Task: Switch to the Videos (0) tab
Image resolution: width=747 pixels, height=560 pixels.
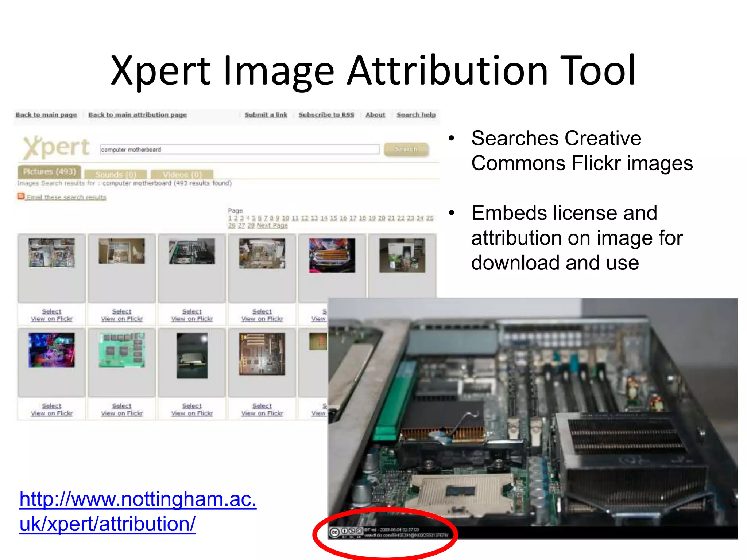Action: 182,174
